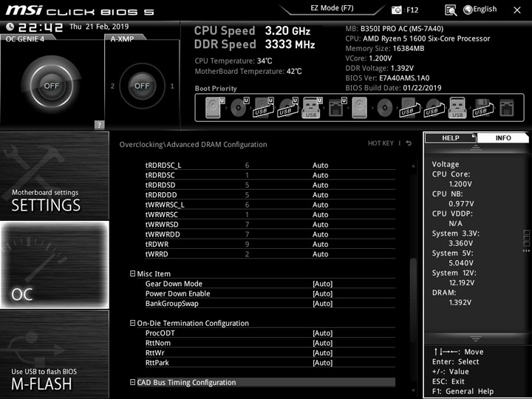Go back using the HOT KEY return arrow
532x399 pixels.
[x=409, y=143]
